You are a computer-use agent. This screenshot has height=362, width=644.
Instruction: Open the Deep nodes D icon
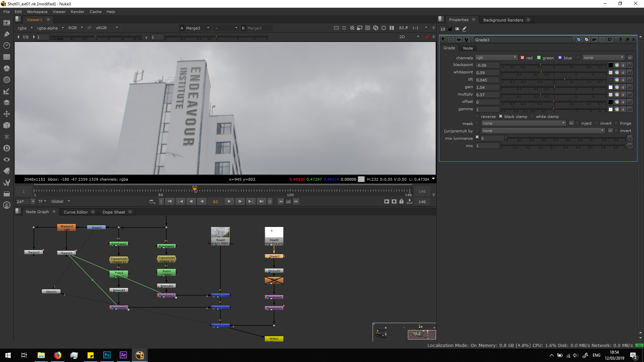coord(7,148)
